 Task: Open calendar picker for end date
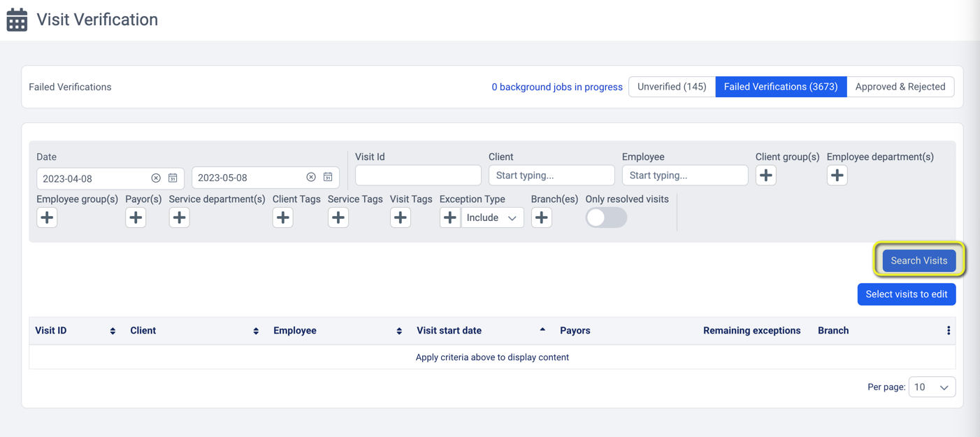pos(328,178)
